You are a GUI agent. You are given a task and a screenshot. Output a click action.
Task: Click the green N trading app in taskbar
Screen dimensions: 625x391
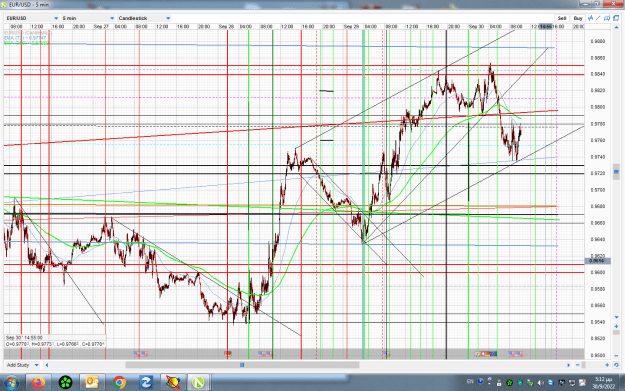click(199, 383)
